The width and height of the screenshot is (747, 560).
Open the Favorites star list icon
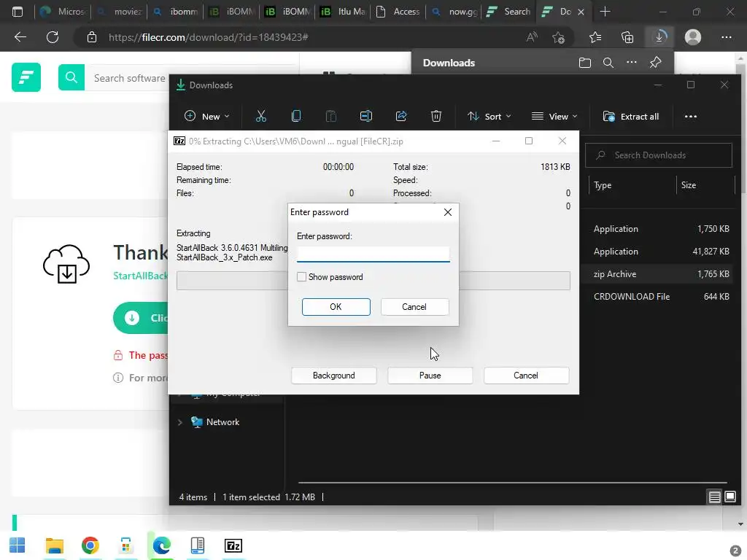pyautogui.click(x=595, y=37)
